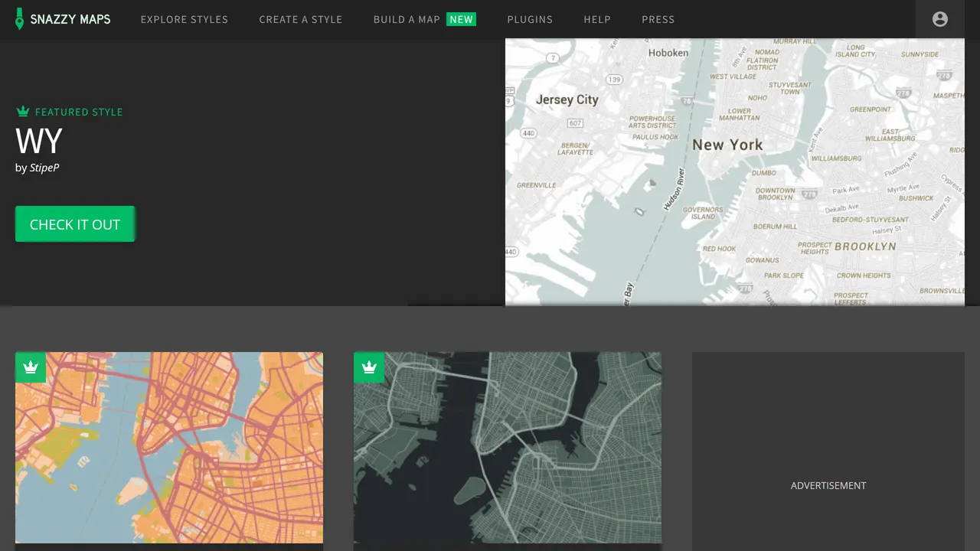
Task: Open the WY featured style title
Action: click(x=39, y=142)
